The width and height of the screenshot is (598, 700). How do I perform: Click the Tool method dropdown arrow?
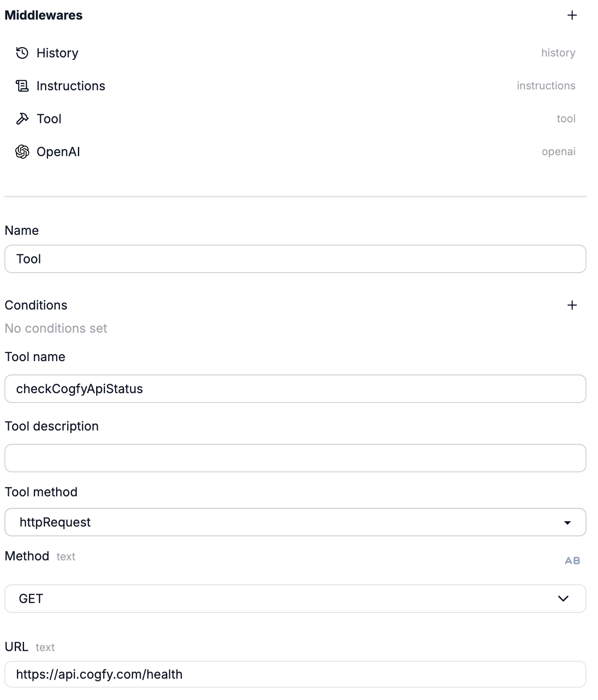tap(567, 523)
